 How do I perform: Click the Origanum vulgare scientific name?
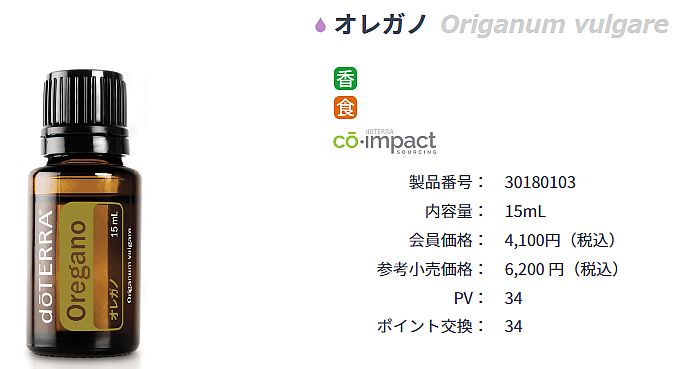[554, 25]
